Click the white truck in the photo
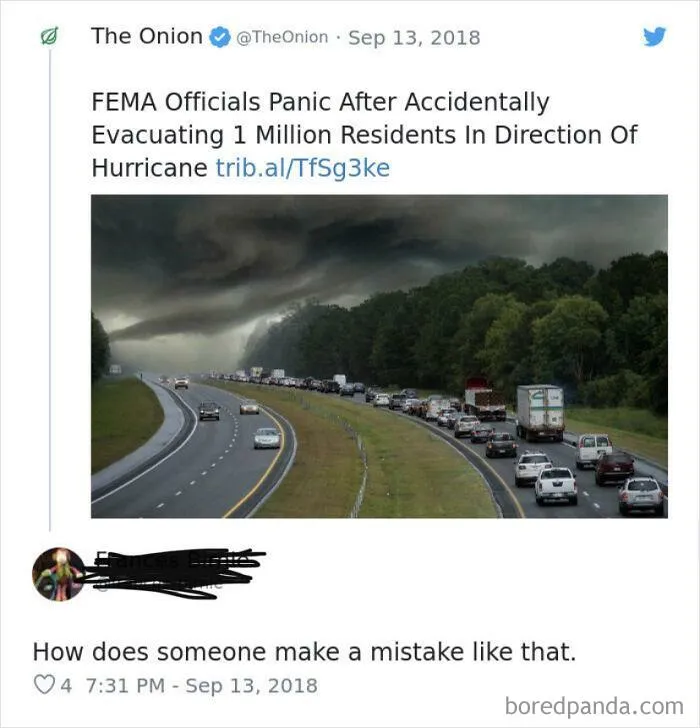The image size is (700, 728). (540, 412)
